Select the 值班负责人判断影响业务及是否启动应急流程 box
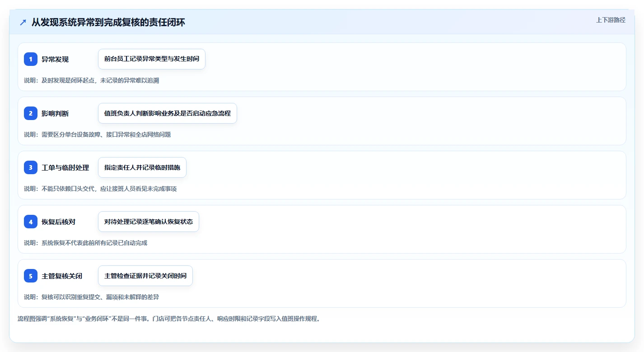644x352 pixels. click(168, 113)
